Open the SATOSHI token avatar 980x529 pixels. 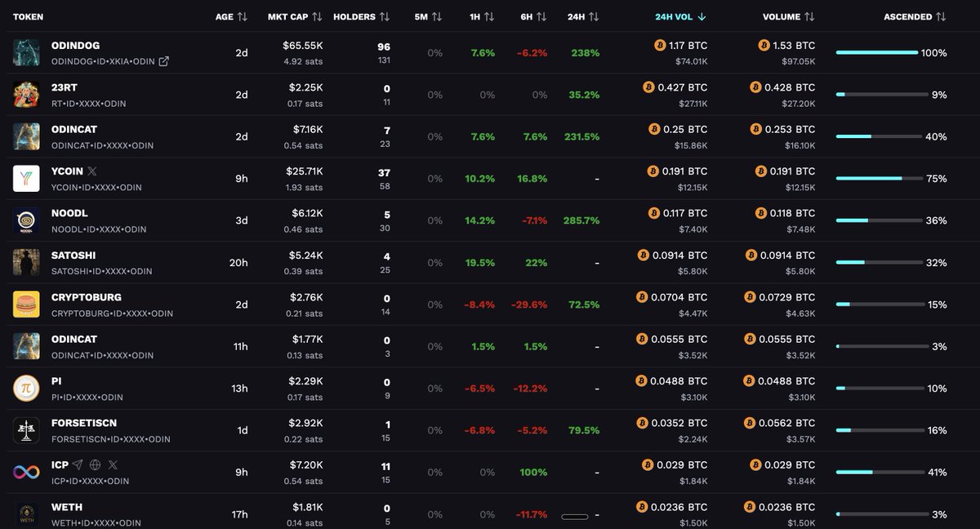(x=26, y=263)
